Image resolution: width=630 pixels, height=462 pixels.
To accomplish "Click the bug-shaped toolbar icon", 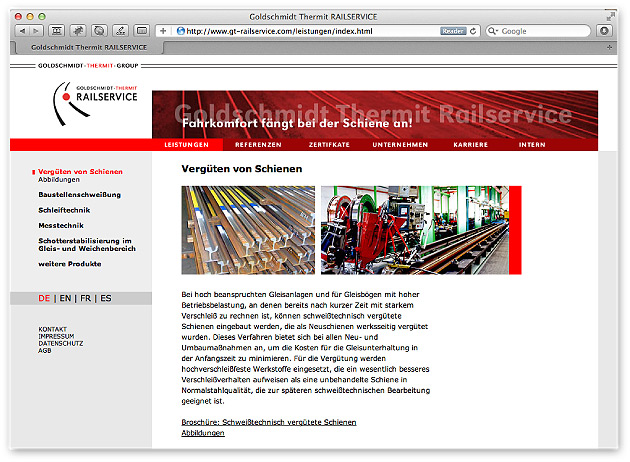I will click(x=78, y=31).
